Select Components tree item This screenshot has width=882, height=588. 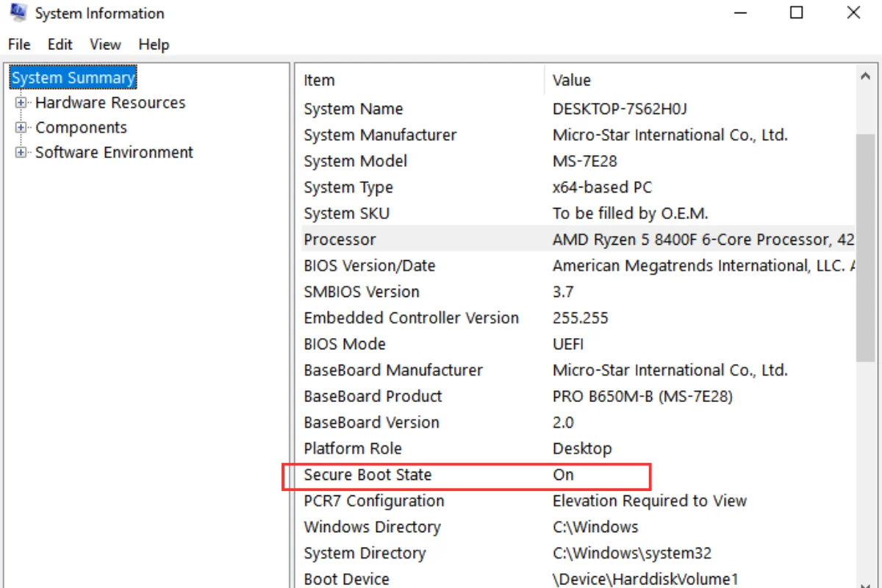(x=81, y=128)
